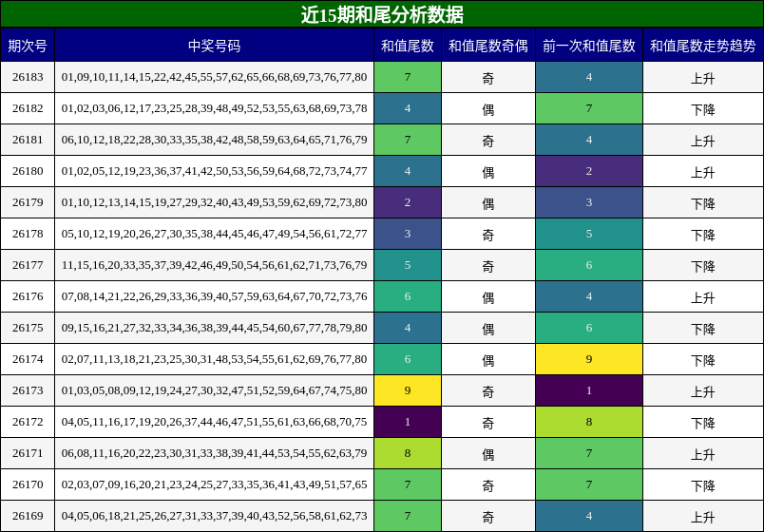Screen dimensions: 764x532
Task: Click winning numbers of period 26181
Action: 215,140
